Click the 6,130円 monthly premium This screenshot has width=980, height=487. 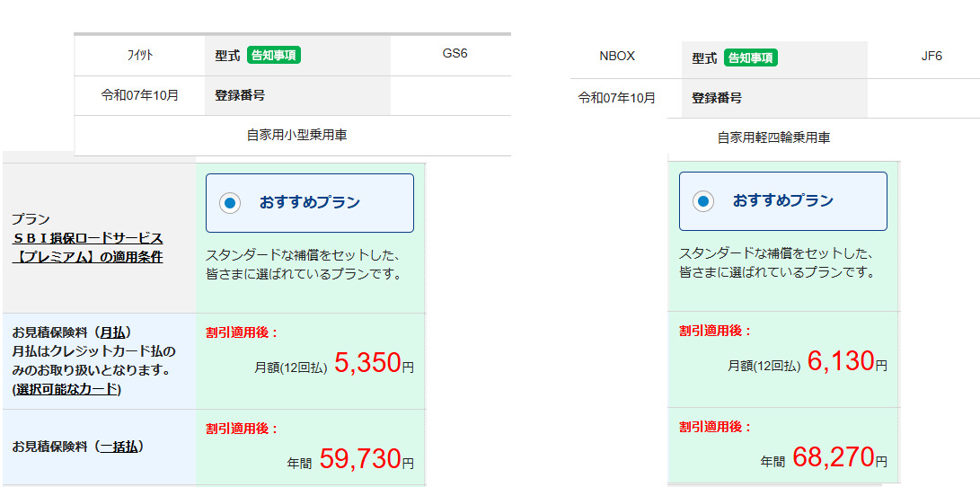(847, 361)
